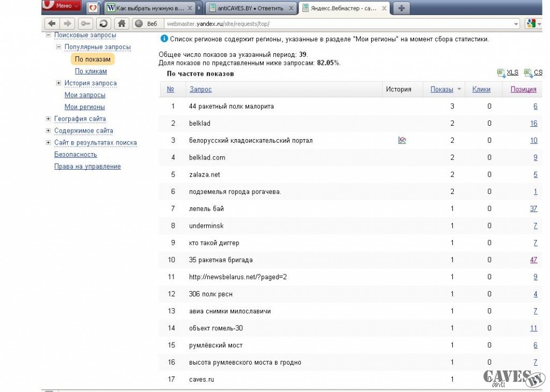Go to the Home page icon
Viewport: 550px width, 392px height.
(122, 24)
